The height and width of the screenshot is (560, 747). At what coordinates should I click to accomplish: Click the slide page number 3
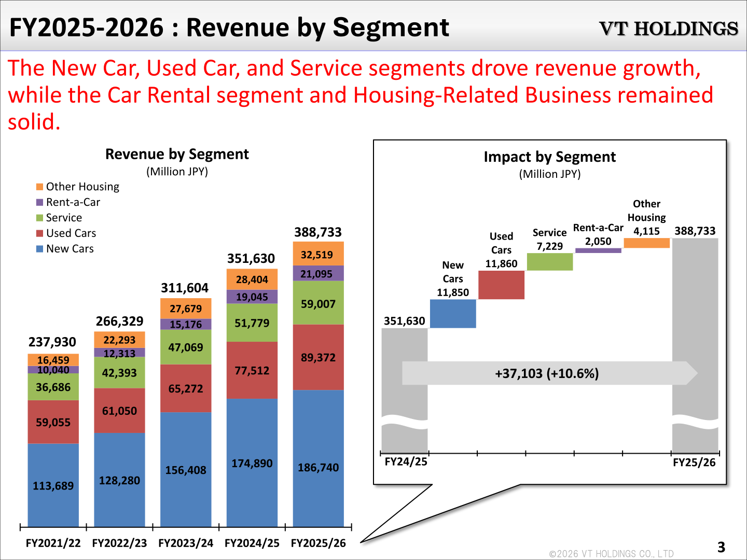point(721,547)
